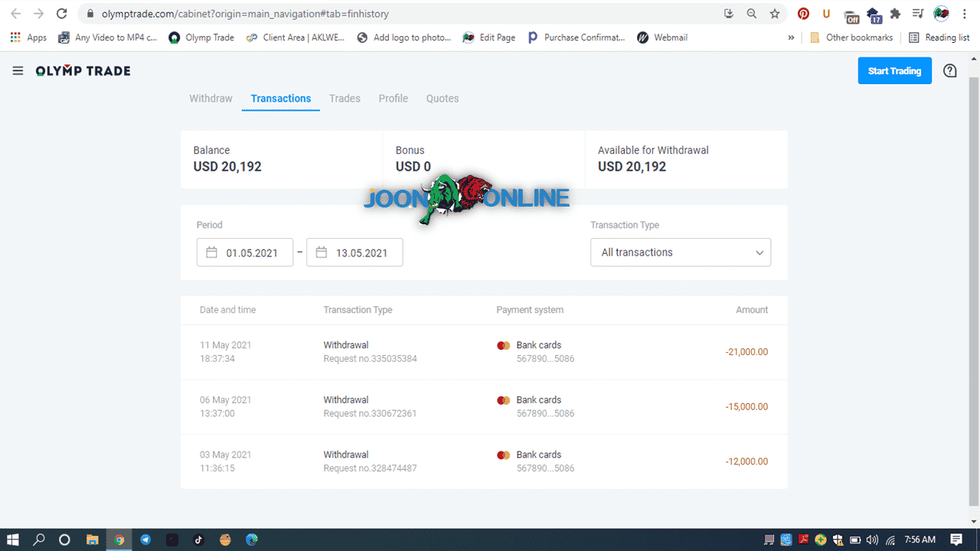980x551 pixels.
Task: Open the Any Video to MP4 bookmark
Action: 108,37
